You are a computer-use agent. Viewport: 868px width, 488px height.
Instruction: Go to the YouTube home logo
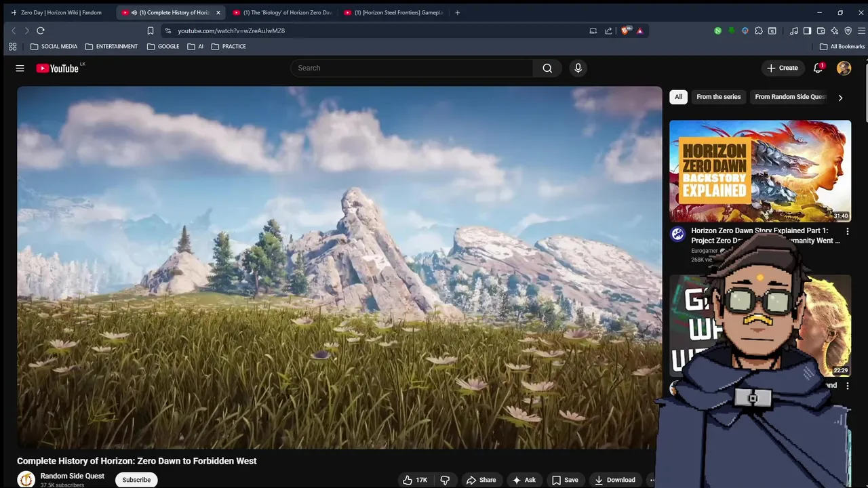point(57,68)
